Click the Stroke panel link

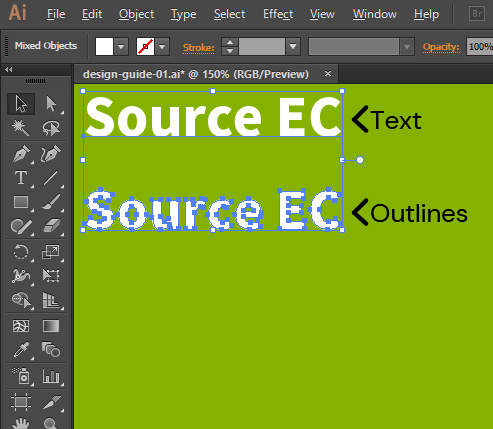199,48
